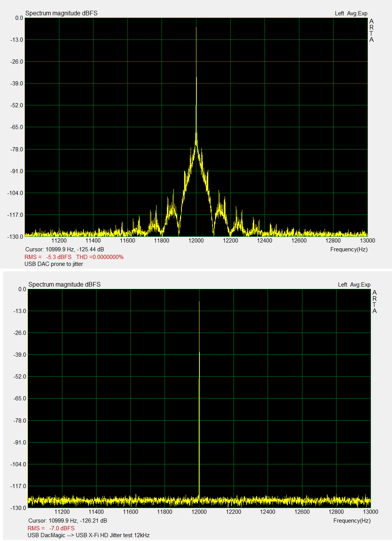Image resolution: width=392 pixels, height=541 pixels.
Task: Click "Left Avg:Exp" label on lower graph
Action: [354, 285]
